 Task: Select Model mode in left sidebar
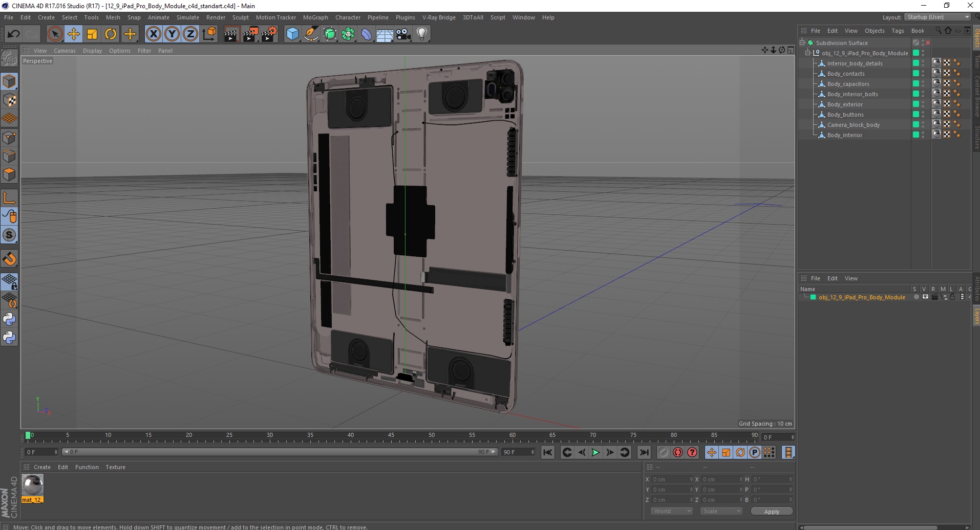point(9,82)
